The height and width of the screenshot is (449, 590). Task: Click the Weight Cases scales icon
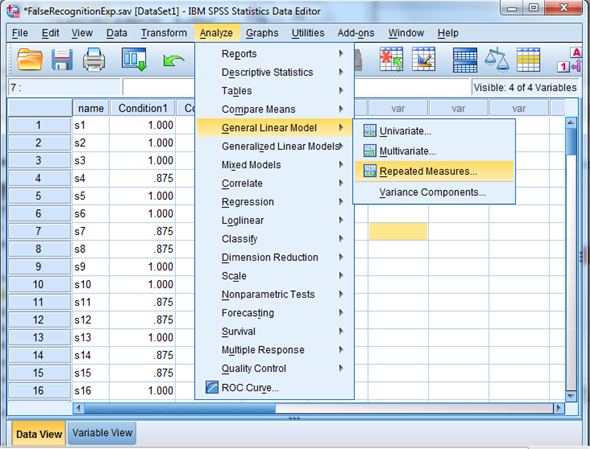tap(497, 59)
